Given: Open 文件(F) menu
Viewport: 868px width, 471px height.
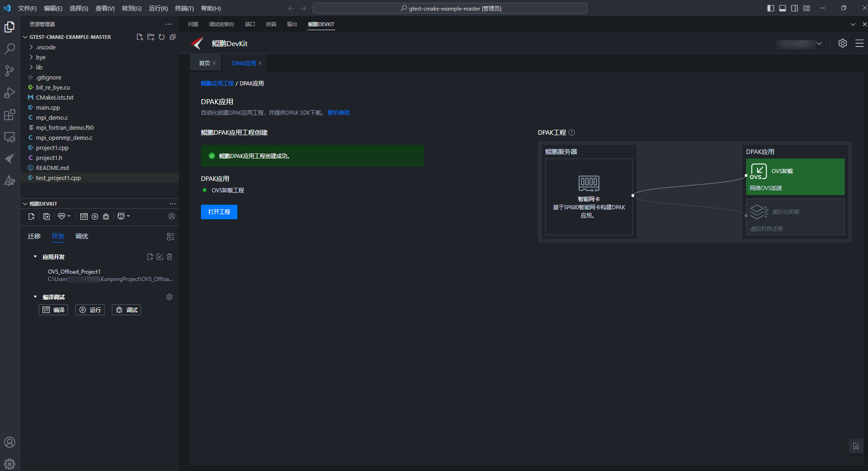Looking at the screenshot, I should pyautogui.click(x=27, y=8).
